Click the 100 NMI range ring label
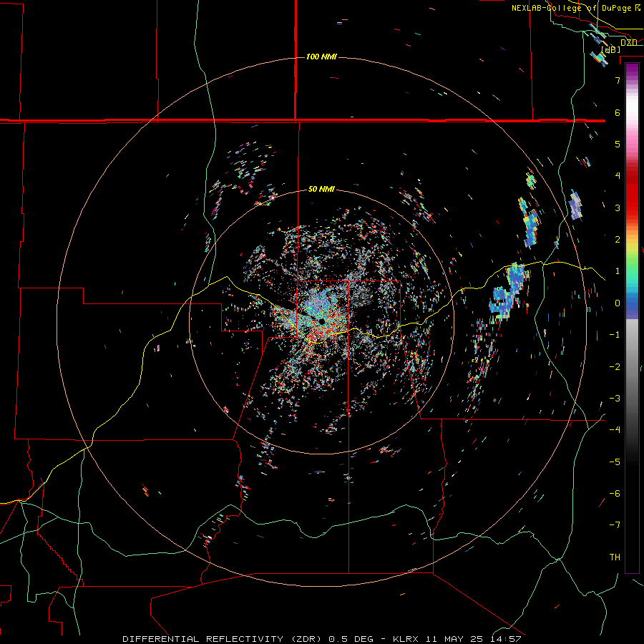This screenshot has width=644, height=644. click(x=321, y=57)
